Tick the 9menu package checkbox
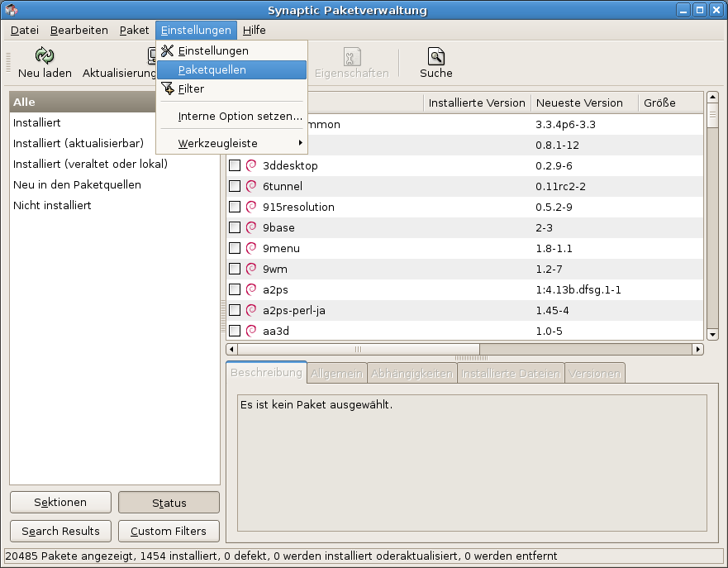This screenshot has height=568, width=728. (x=235, y=248)
